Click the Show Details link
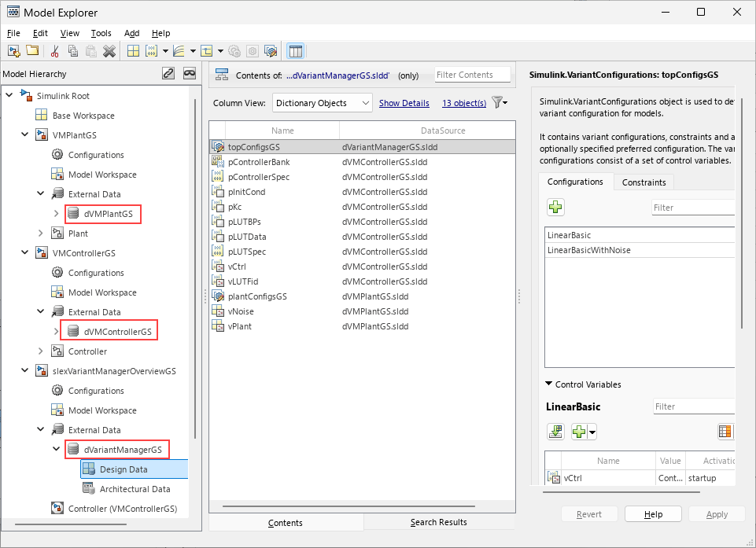 [x=404, y=103]
